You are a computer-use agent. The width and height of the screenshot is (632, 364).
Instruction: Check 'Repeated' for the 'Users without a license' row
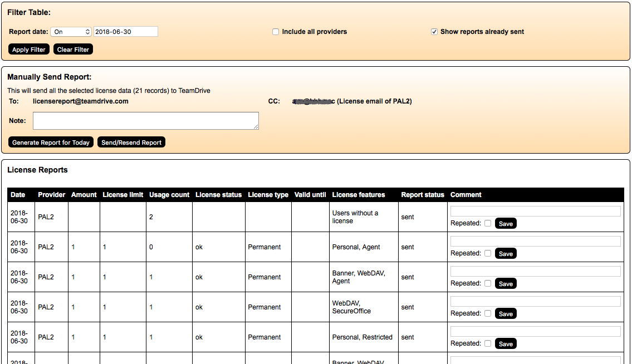[488, 223]
